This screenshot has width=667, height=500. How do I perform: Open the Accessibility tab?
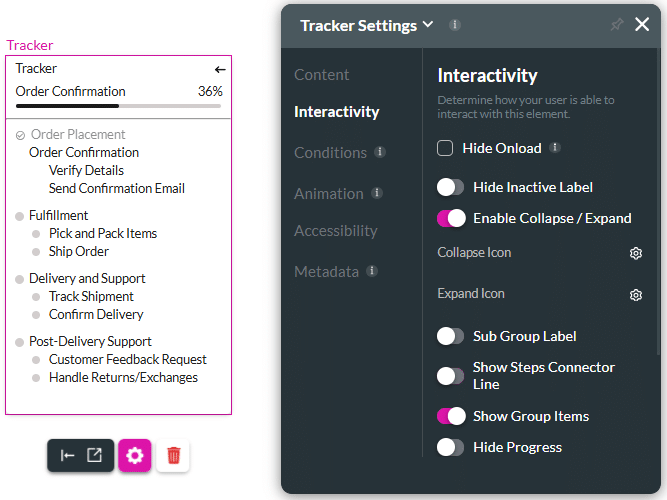[336, 231]
